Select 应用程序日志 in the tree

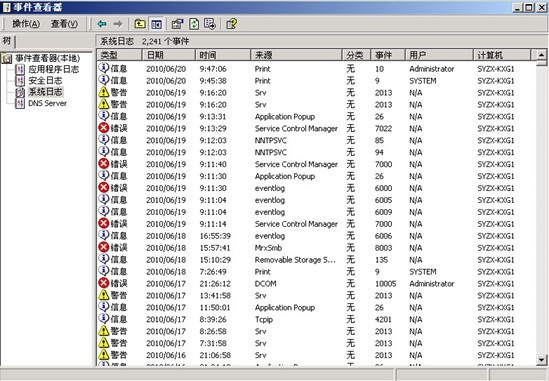54,69
